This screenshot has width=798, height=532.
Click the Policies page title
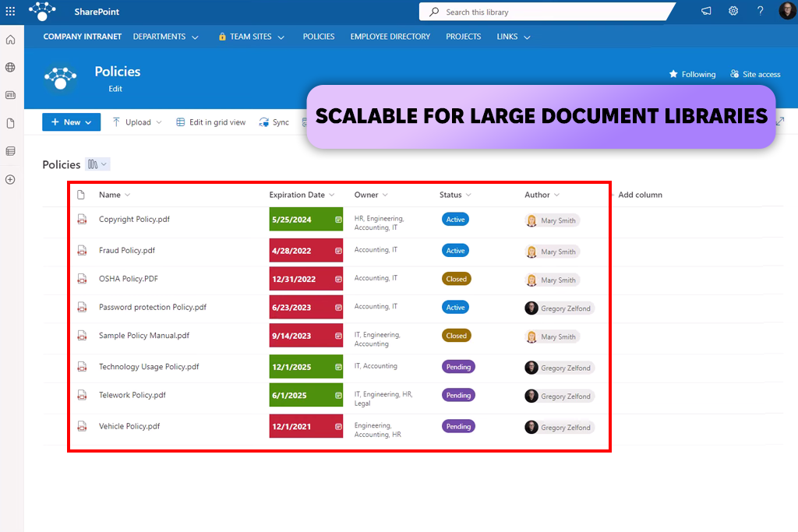tap(118, 72)
